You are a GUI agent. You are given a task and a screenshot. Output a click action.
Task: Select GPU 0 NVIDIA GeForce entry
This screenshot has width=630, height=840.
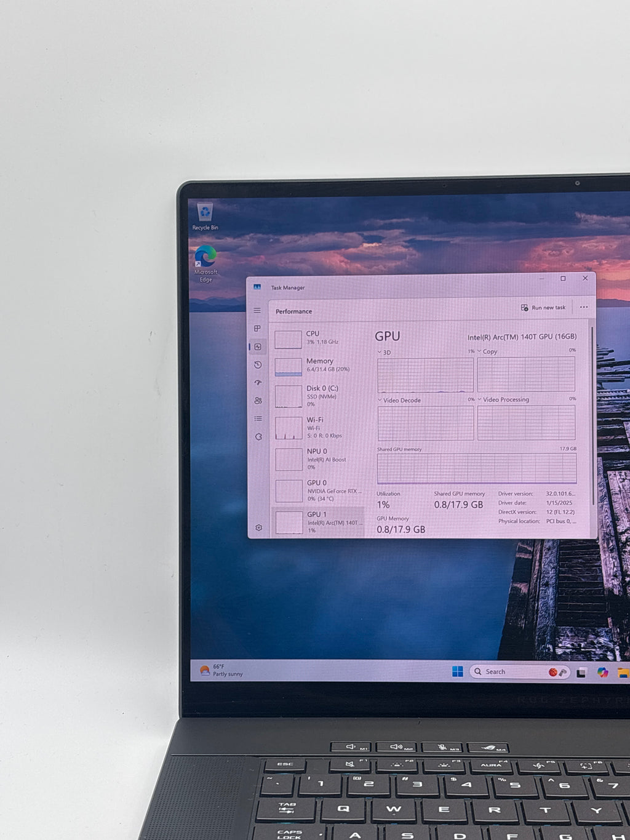(x=319, y=490)
